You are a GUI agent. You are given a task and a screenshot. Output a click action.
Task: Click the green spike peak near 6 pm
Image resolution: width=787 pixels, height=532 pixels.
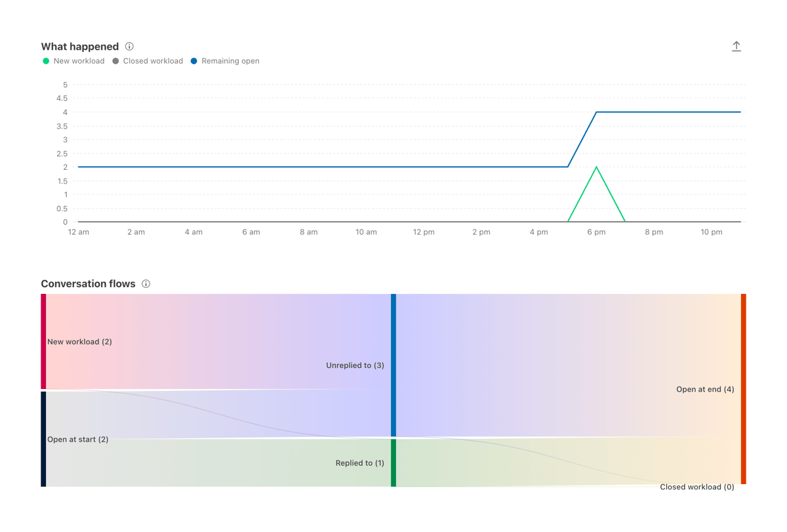click(x=596, y=167)
